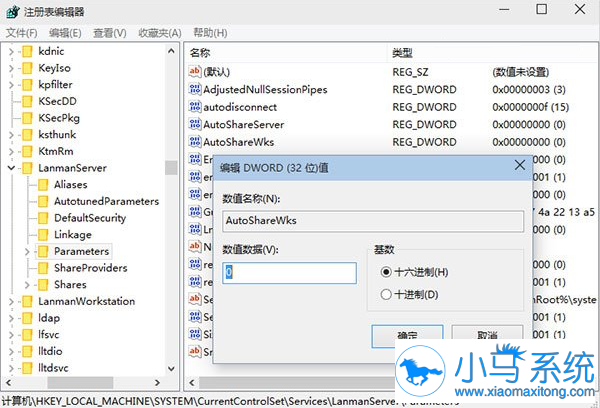The image size is (600, 408).
Task: Select the AutoShareServer value name
Action: [x=244, y=124]
